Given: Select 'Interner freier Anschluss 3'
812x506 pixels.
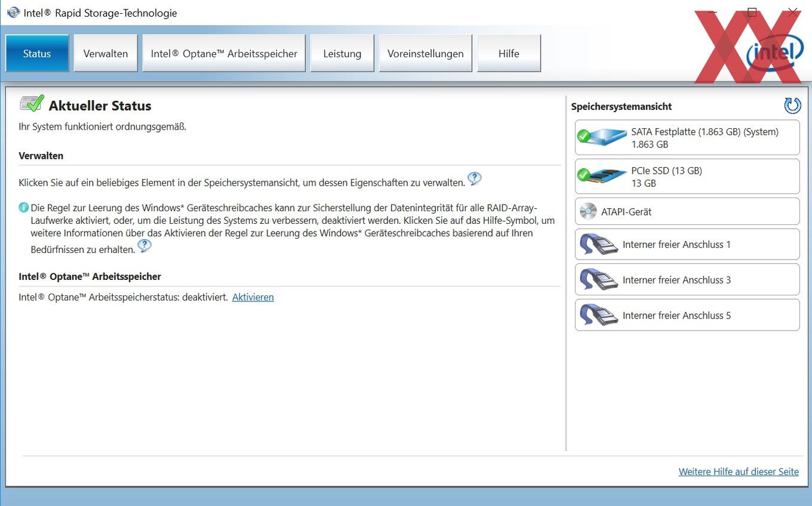Looking at the screenshot, I should pyautogui.click(x=687, y=279).
